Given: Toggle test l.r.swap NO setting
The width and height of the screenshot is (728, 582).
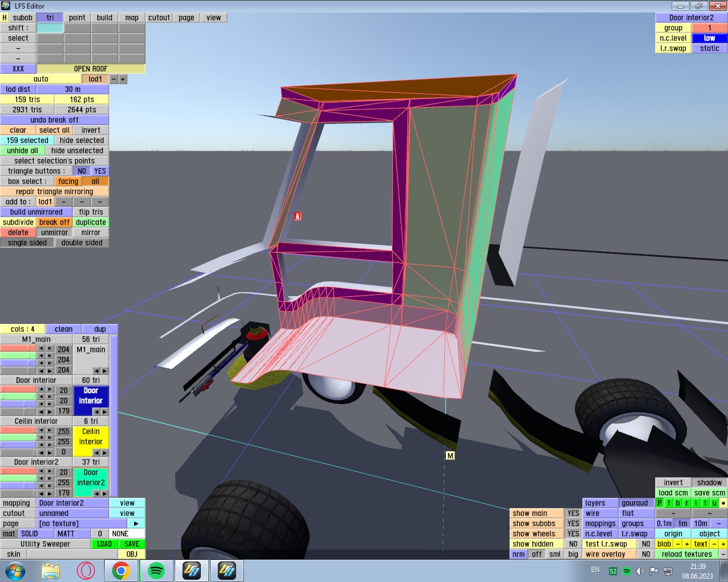Looking at the screenshot, I should (646, 544).
